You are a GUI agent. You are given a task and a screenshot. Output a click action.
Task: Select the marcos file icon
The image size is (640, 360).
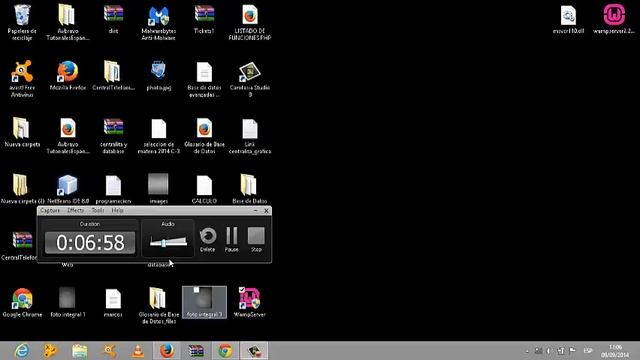pyautogui.click(x=113, y=302)
